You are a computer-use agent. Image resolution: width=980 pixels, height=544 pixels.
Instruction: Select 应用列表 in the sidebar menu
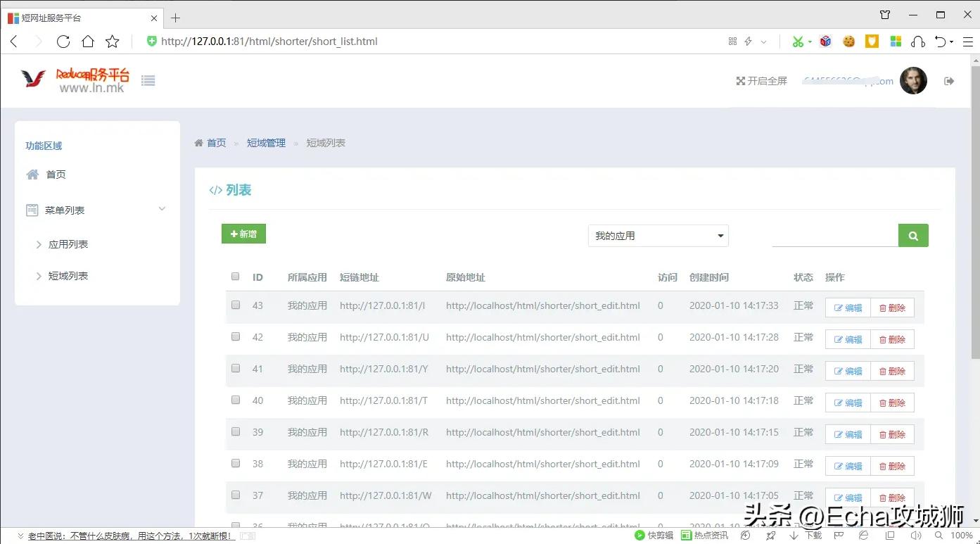[68, 243]
